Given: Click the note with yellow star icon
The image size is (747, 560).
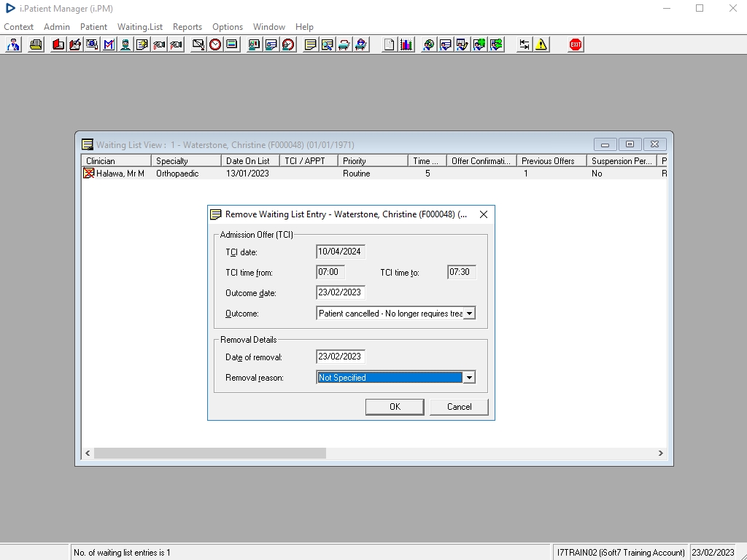Looking at the screenshot, I should [142, 44].
